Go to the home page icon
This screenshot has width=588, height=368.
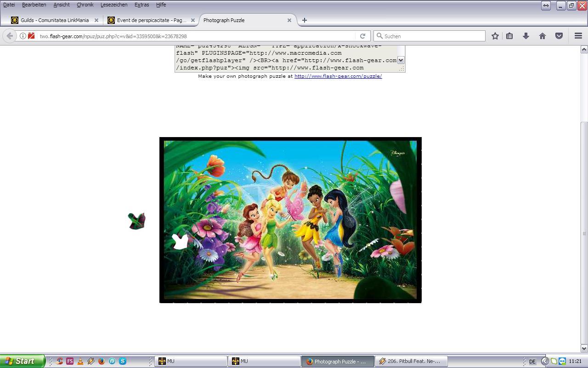click(x=543, y=36)
